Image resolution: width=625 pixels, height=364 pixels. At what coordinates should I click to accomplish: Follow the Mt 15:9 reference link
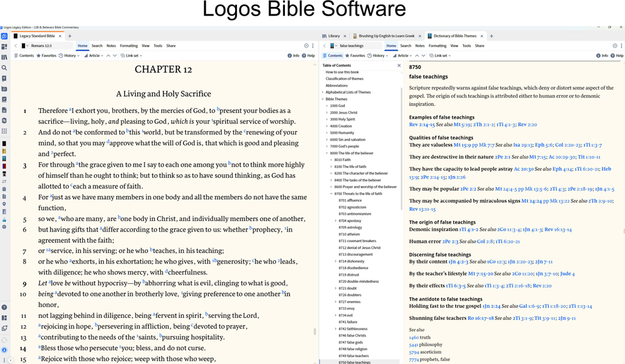[462, 145]
